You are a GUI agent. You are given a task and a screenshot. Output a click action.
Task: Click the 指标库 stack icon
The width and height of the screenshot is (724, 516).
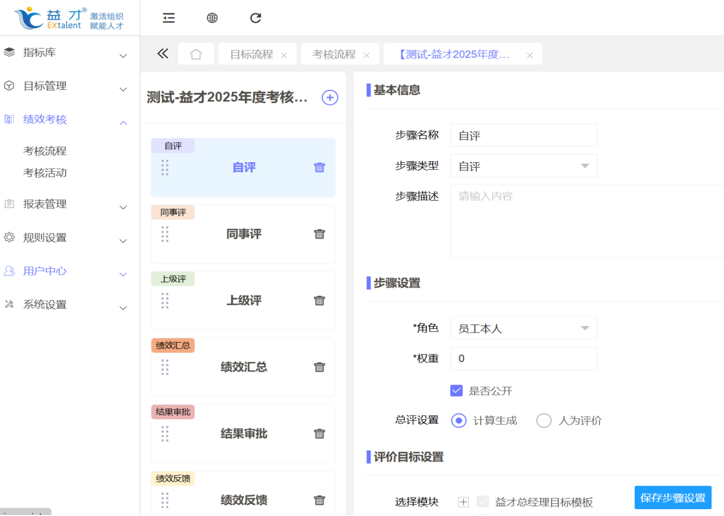tap(9, 52)
